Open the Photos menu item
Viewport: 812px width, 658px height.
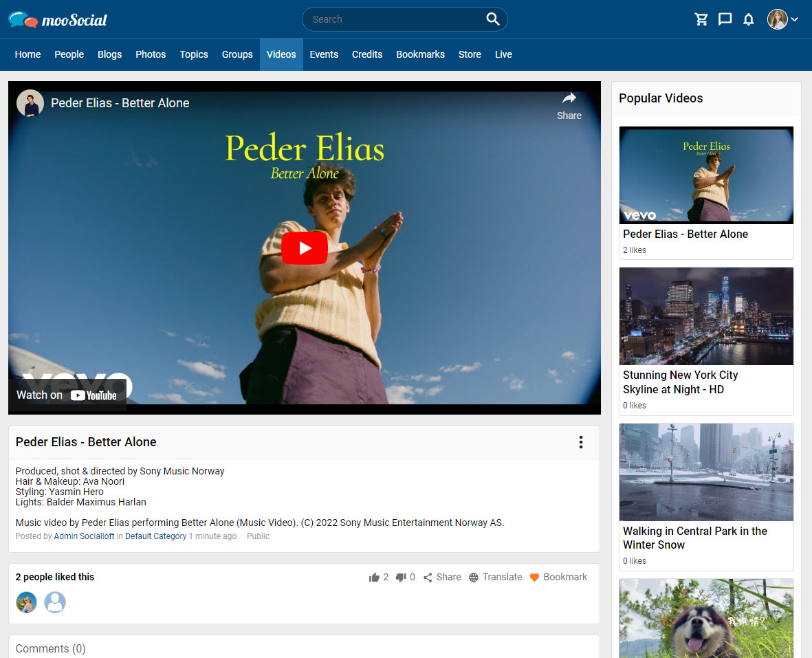tap(151, 54)
